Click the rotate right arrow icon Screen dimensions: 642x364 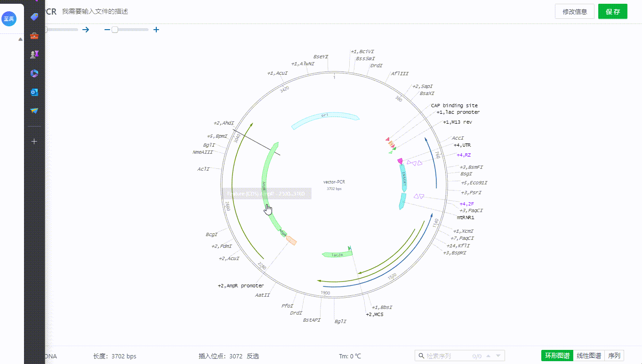(86, 30)
